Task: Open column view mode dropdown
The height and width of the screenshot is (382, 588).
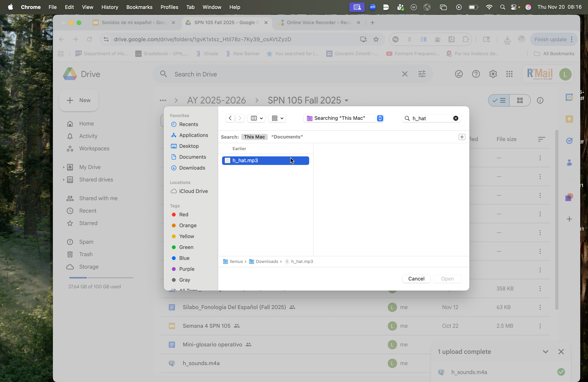Action: pyautogui.click(x=256, y=118)
